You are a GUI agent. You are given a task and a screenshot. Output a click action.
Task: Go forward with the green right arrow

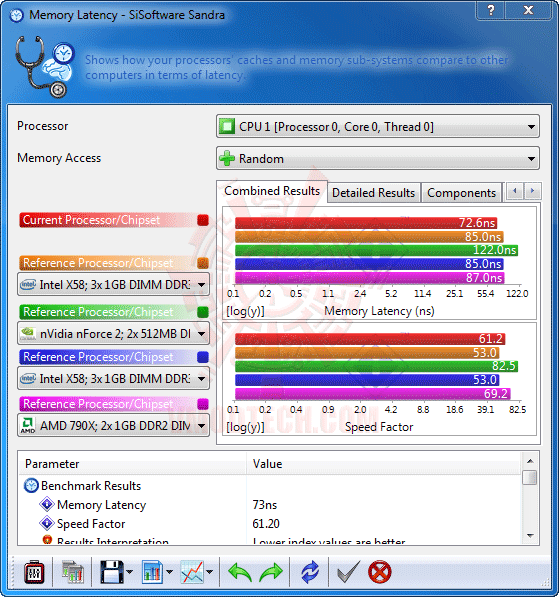pyautogui.click(x=271, y=572)
